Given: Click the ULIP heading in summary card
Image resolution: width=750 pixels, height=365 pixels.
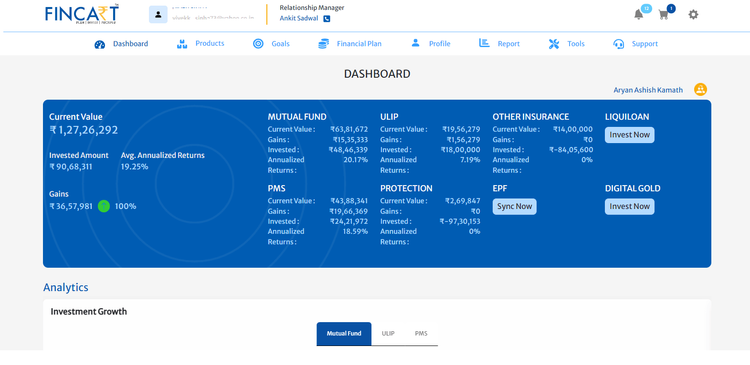Looking at the screenshot, I should tap(389, 117).
